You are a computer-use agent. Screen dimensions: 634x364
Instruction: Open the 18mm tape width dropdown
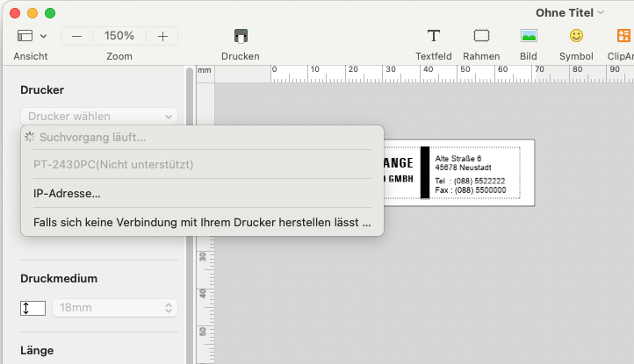pyautogui.click(x=115, y=308)
